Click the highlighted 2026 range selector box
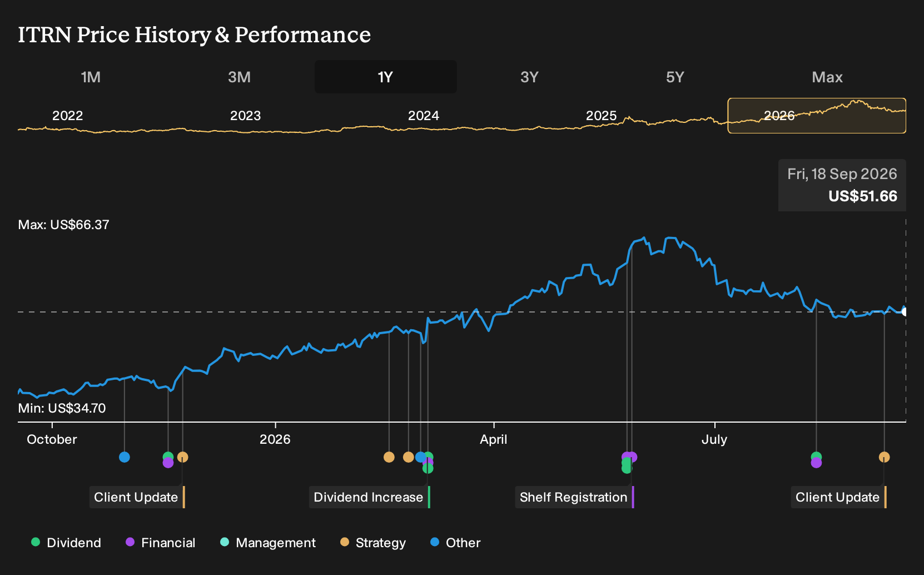Viewport: 924px width, 575px height. click(x=817, y=116)
